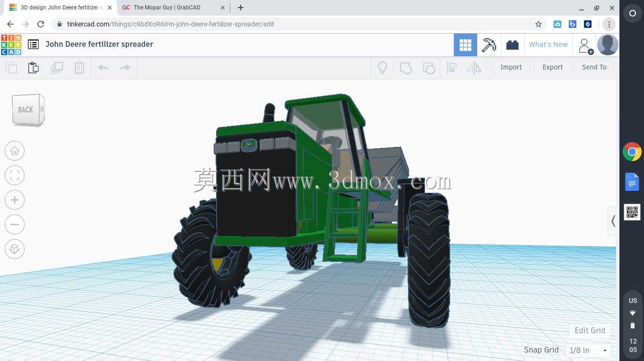
Task: Switch to 3D design grid view
Action: click(465, 45)
